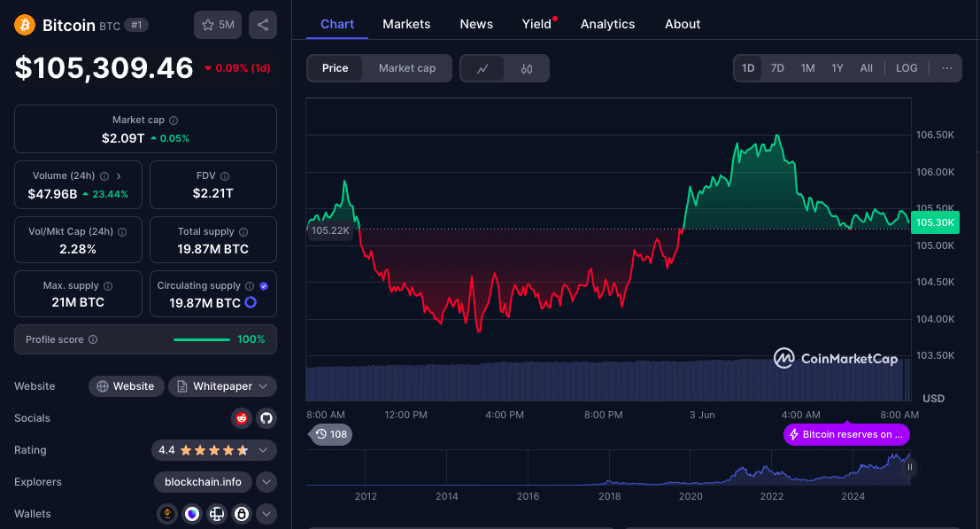Show Market cap info tooltip icon

tap(174, 120)
